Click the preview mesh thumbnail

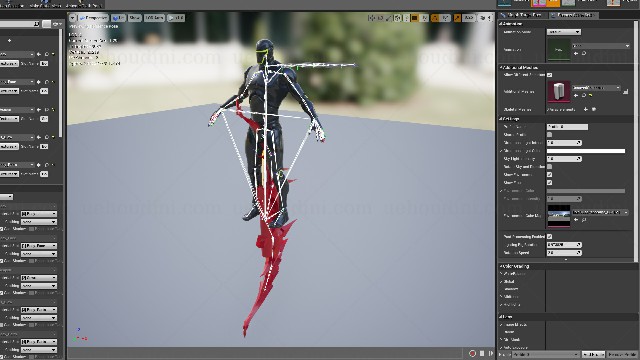pos(558,91)
